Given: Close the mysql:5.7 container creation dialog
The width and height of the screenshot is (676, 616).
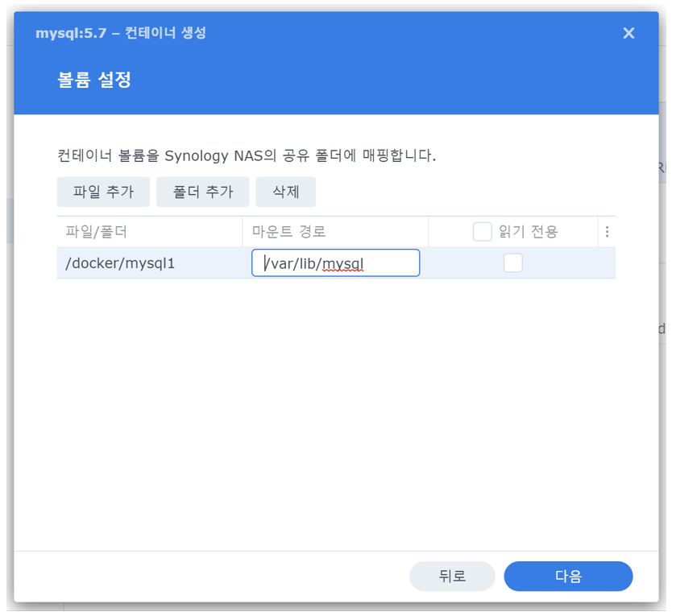Looking at the screenshot, I should pos(628,33).
